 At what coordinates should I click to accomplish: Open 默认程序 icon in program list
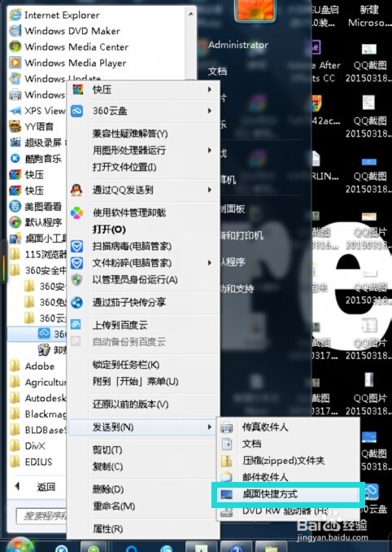click(x=15, y=222)
